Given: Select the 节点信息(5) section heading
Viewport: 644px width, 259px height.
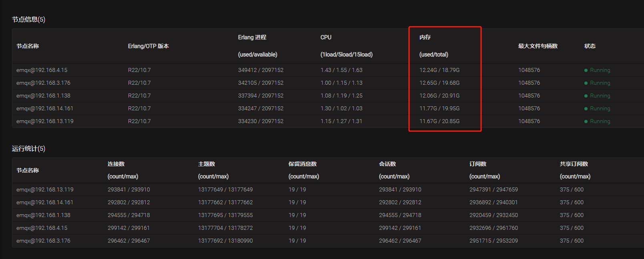Looking at the screenshot, I should (28, 19).
